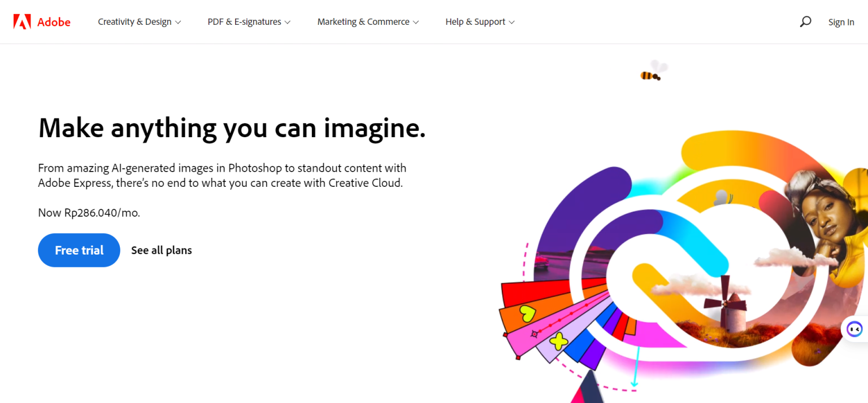Screen dimensions: 868x403
Task: Click the Free trial button
Action: tap(79, 250)
